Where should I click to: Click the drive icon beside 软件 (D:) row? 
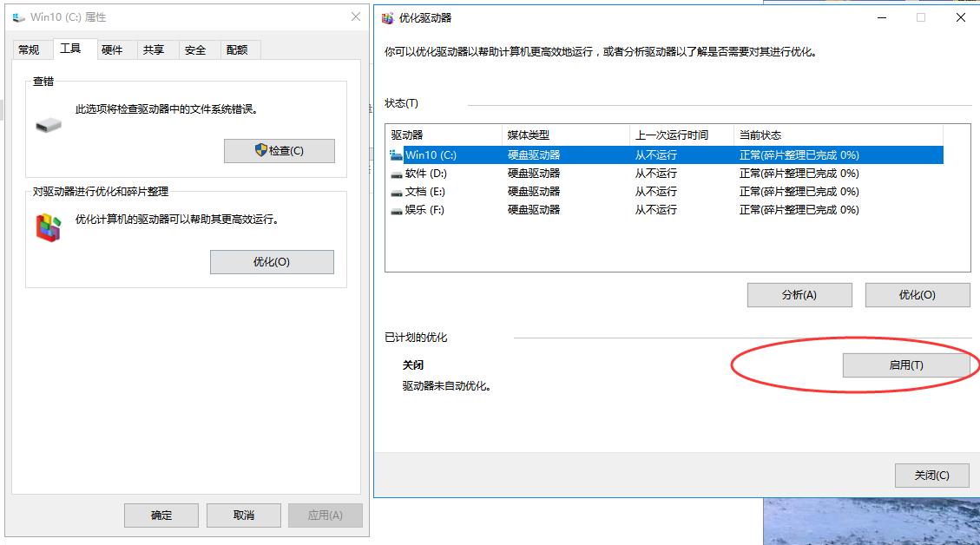(x=396, y=174)
